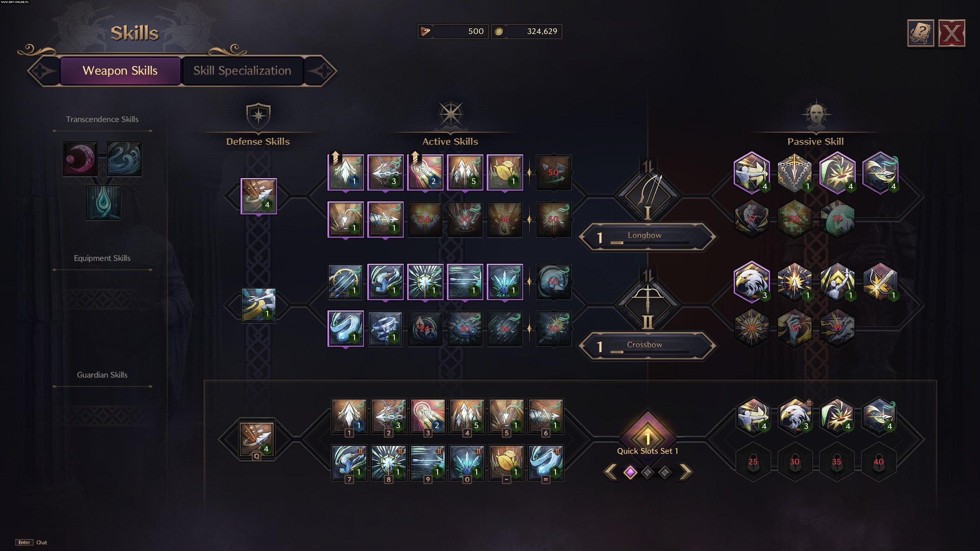
Task: Select the second quick slot set diamond
Action: click(647, 473)
